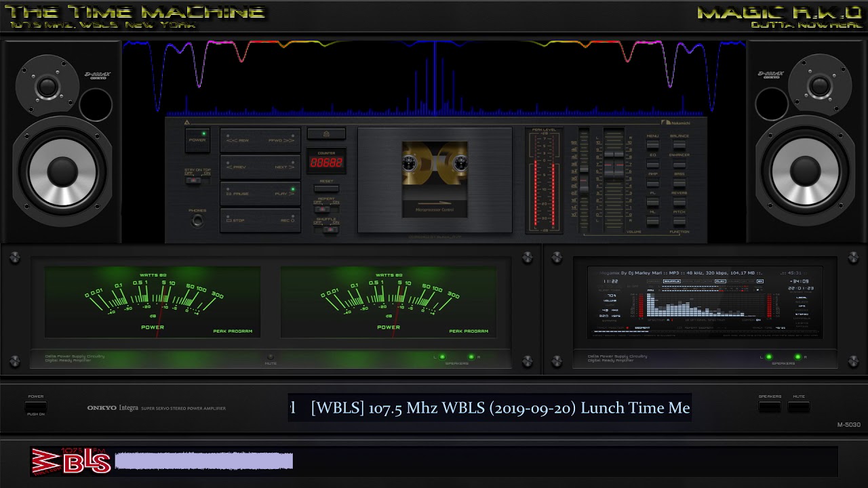Click the 70% volume readout
This screenshot has height=488, width=868.
pos(612,296)
